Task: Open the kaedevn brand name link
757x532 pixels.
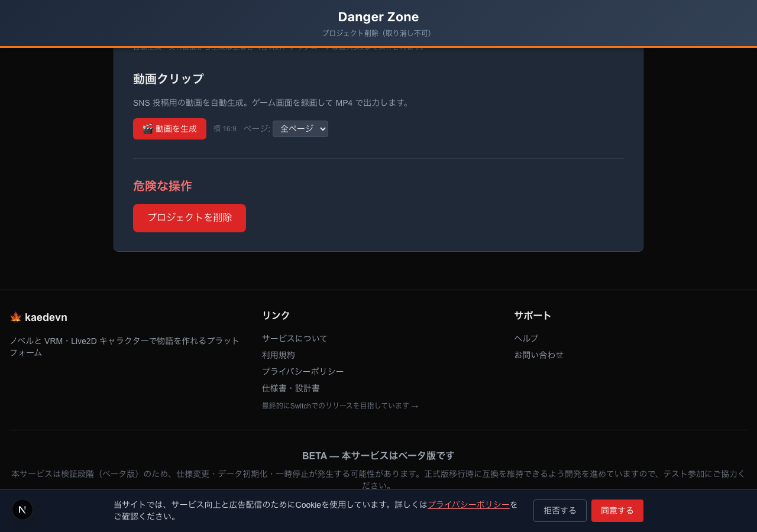Action: [x=46, y=317]
